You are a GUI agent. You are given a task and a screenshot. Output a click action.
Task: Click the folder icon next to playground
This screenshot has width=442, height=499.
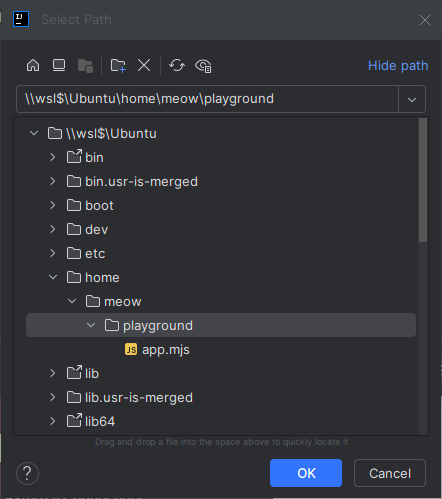click(112, 325)
